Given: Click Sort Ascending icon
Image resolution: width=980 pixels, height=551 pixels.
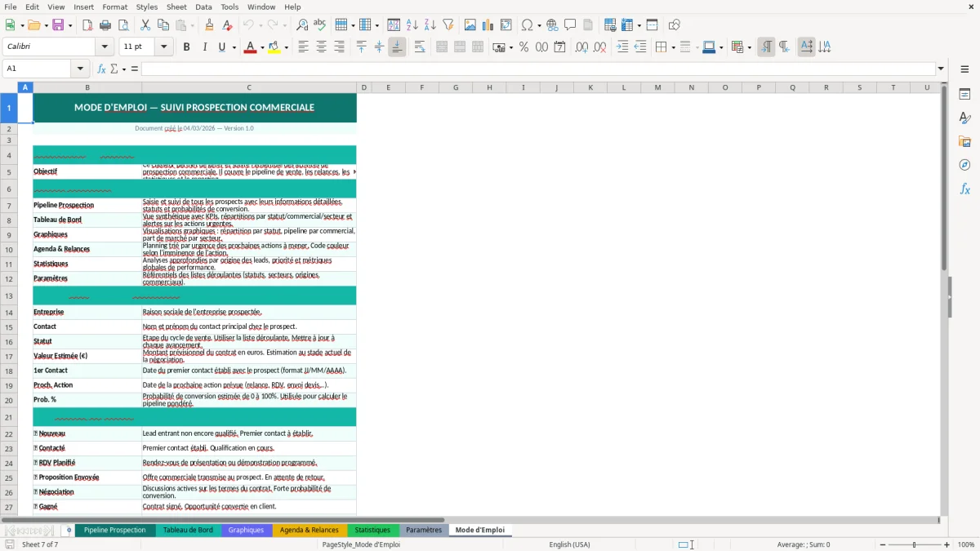Looking at the screenshot, I should click(412, 25).
